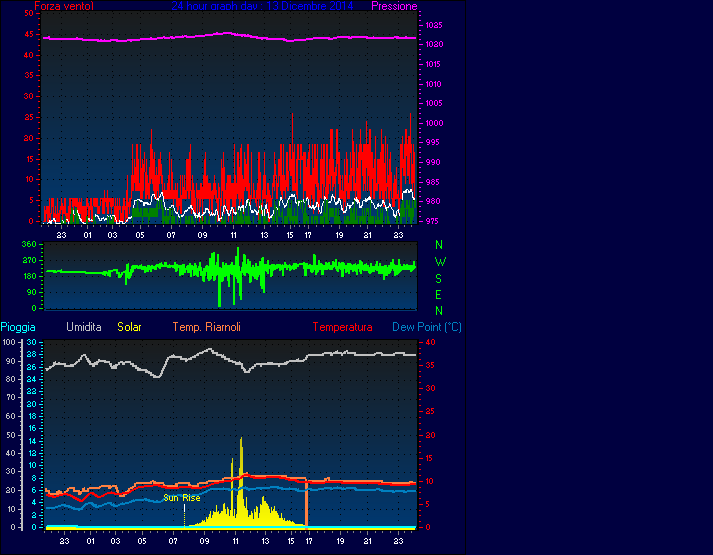Image resolution: width=713 pixels, height=555 pixels.
Task: Click the 1020 pressure axis value
Action: pyautogui.click(x=434, y=45)
